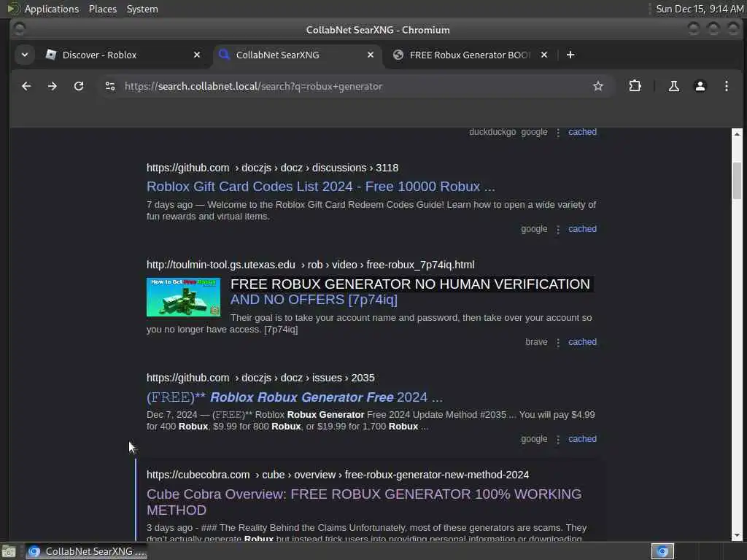Screen dimensions: 747x560
Task: Open a new browser tab
Action: (570, 55)
